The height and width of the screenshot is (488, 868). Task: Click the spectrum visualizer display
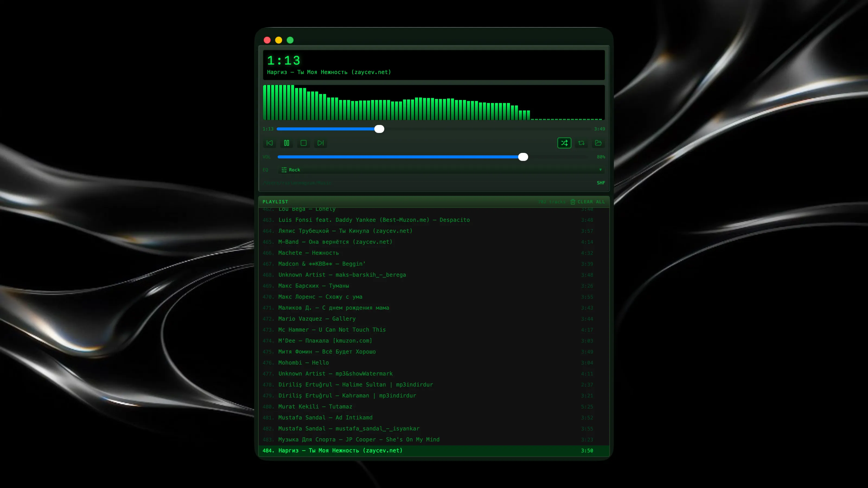[434, 102]
